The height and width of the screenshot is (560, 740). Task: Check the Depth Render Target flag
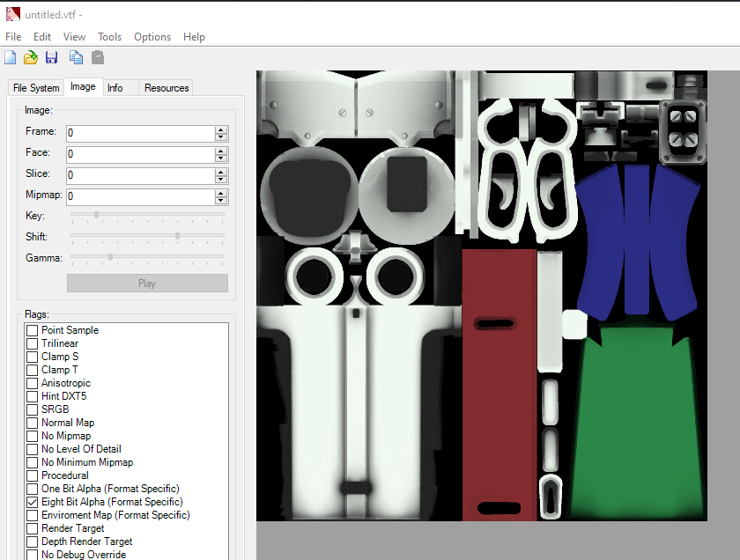pos(32,542)
